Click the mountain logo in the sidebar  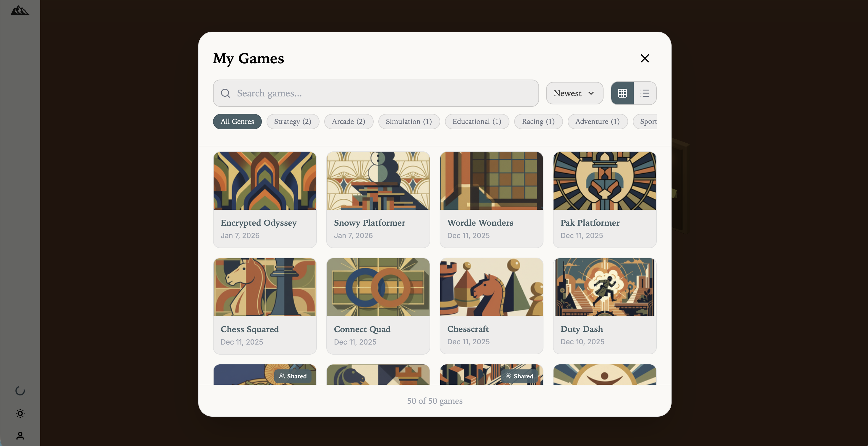[x=20, y=10]
